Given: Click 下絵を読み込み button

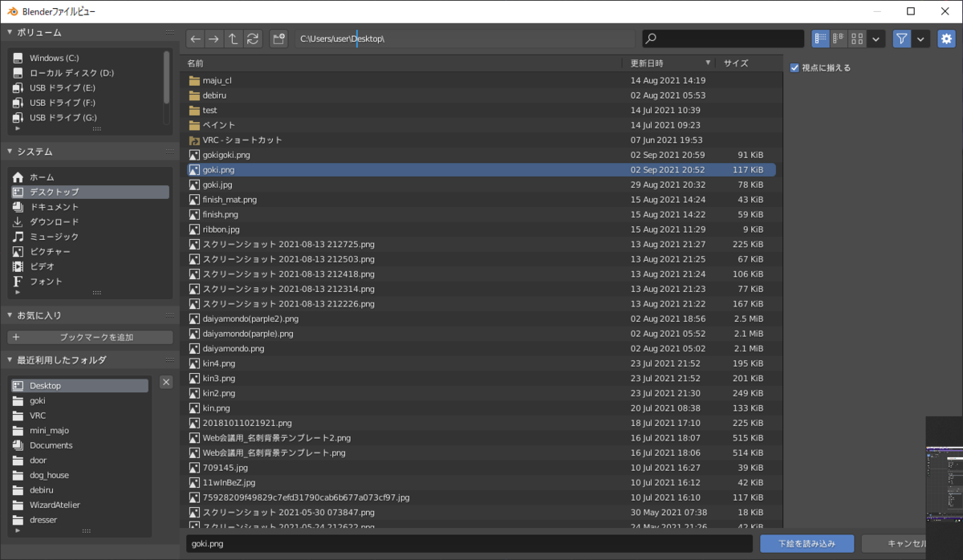Looking at the screenshot, I should click(x=807, y=543).
